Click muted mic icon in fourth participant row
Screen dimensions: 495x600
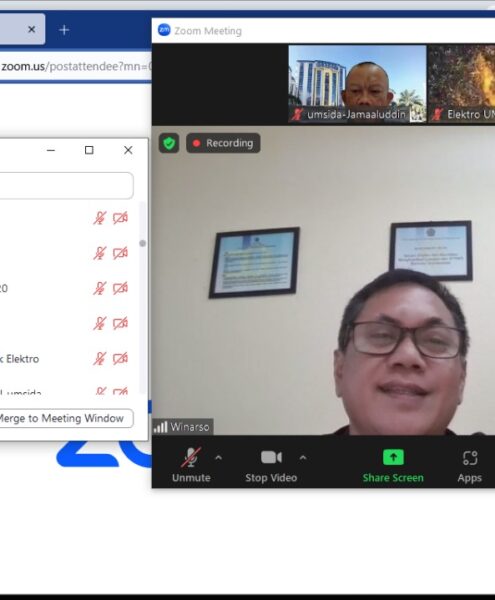[99, 323]
